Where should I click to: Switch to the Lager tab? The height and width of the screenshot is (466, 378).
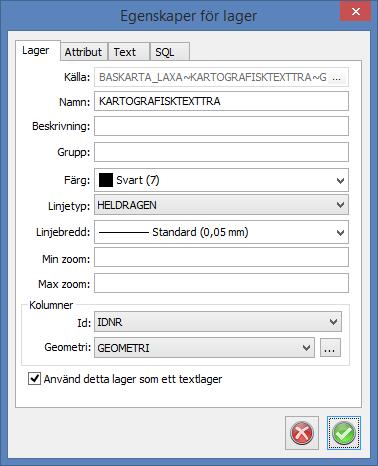[38, 51]
